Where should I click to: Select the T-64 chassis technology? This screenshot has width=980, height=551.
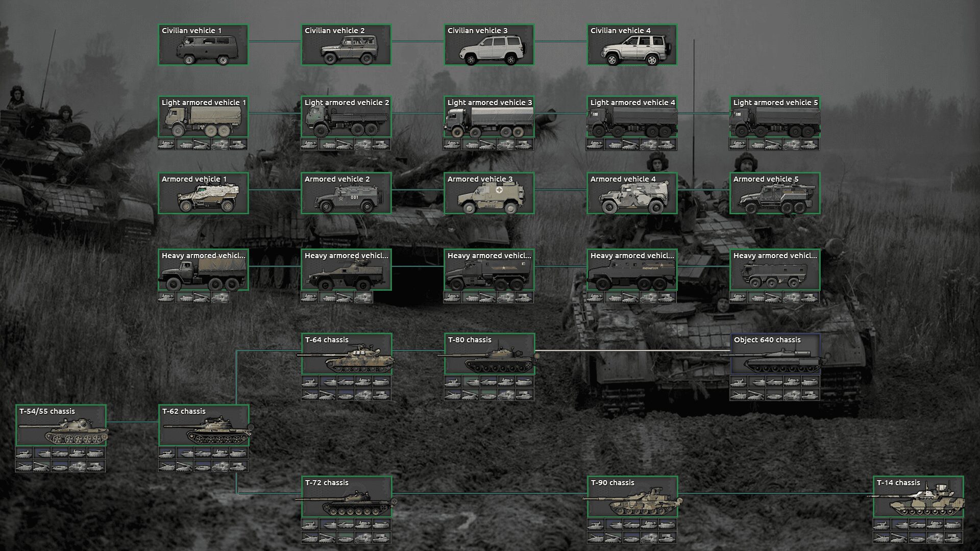pyautogui.click(x=347, y=354)
